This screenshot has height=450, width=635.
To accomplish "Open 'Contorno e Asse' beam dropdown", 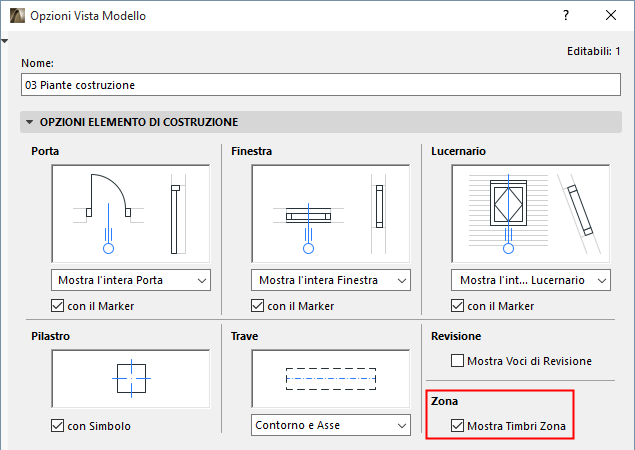I will coord(331,426).
